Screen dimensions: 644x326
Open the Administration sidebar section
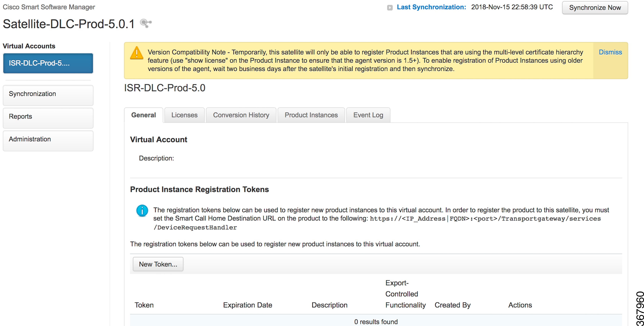pyautogui.click(x=48, y=140)
